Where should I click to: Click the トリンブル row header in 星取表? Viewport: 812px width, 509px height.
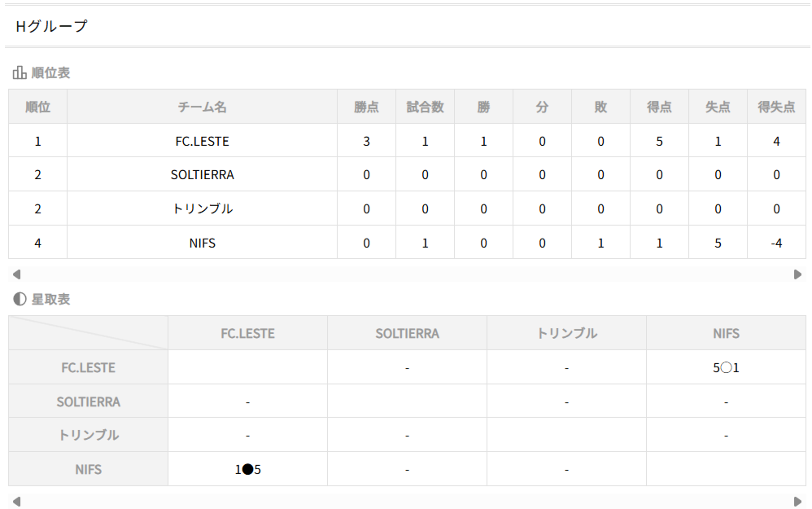tap(88, 436)
